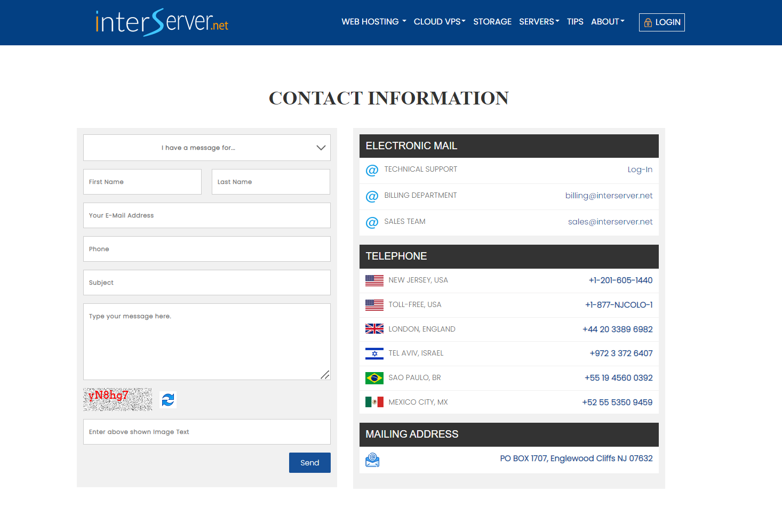
Task: Click the Your E-Mail Address field
Action: 207,215
